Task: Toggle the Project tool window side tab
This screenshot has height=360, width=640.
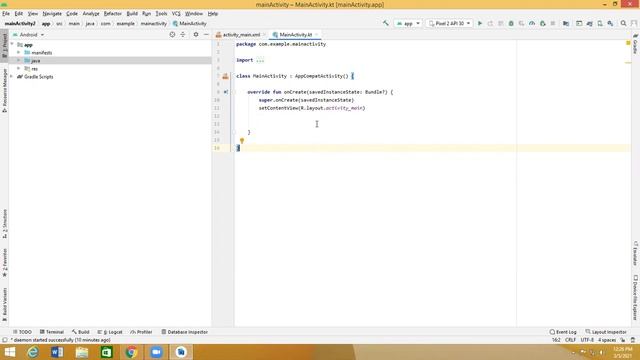Action: [4, 46]
